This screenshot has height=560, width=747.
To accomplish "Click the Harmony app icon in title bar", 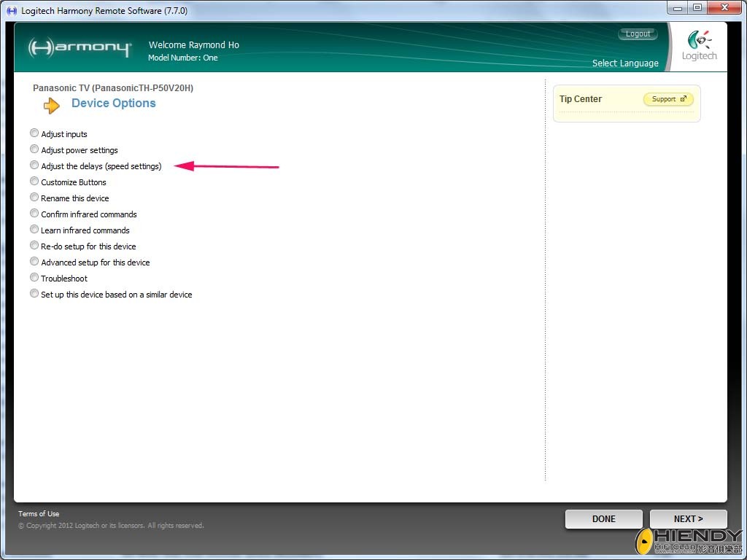I will pos(12,11).
